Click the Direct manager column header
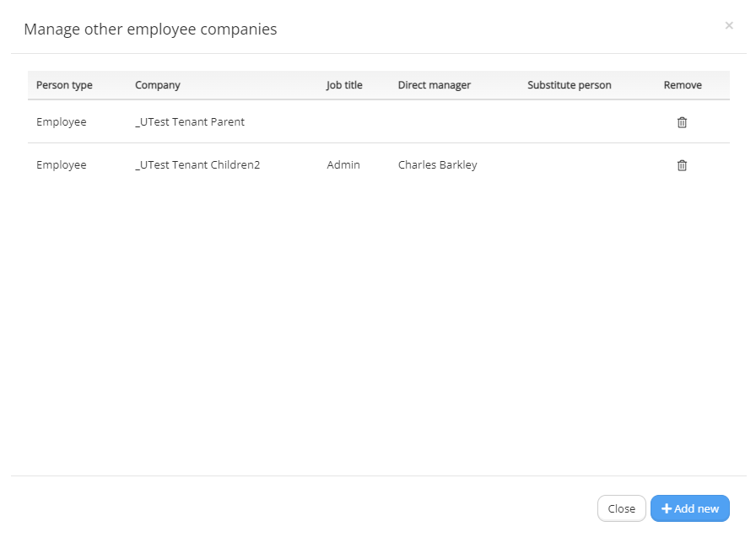 (435, 85)
